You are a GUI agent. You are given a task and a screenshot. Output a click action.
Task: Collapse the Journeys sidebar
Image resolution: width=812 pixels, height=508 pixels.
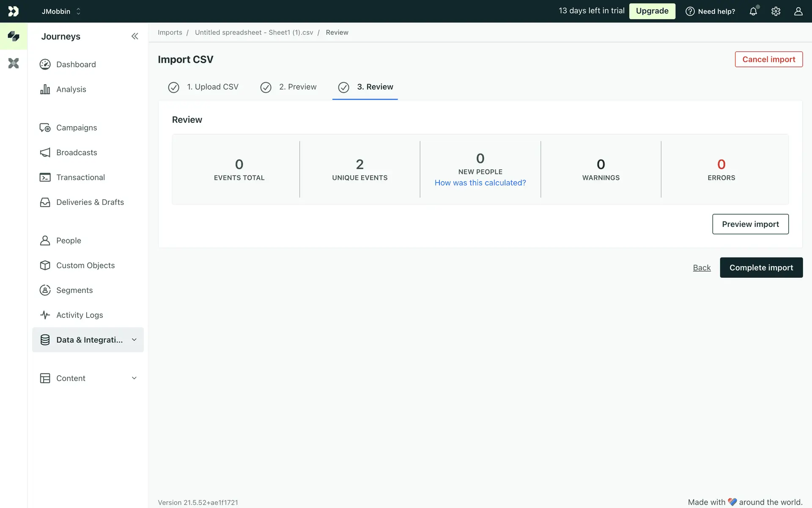pos(134,36)
